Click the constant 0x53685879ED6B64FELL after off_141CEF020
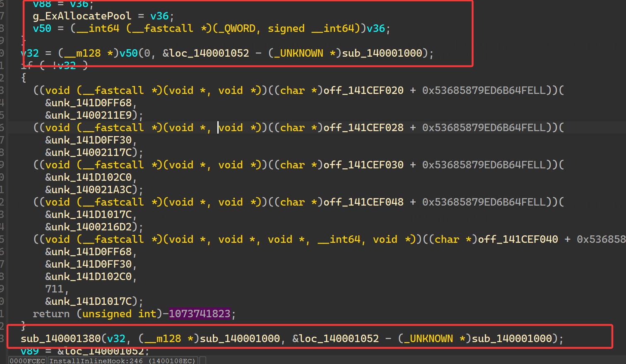 click(484, 91)
